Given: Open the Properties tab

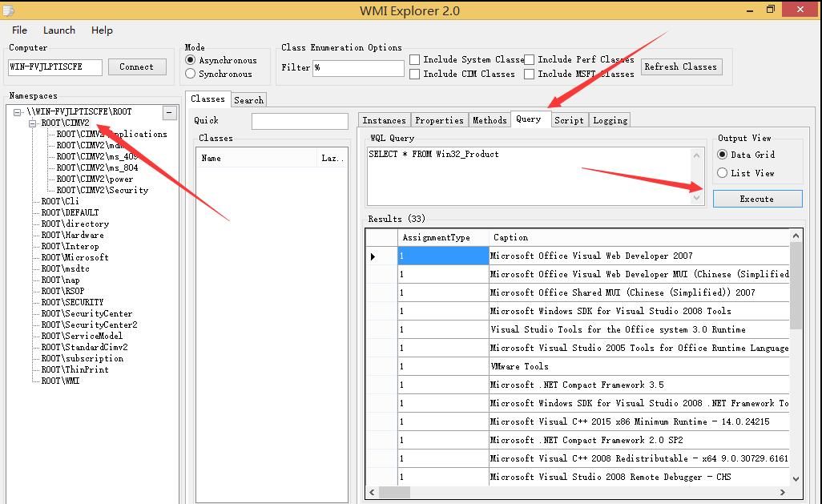Looking at the screenshot, I should 439,120.
